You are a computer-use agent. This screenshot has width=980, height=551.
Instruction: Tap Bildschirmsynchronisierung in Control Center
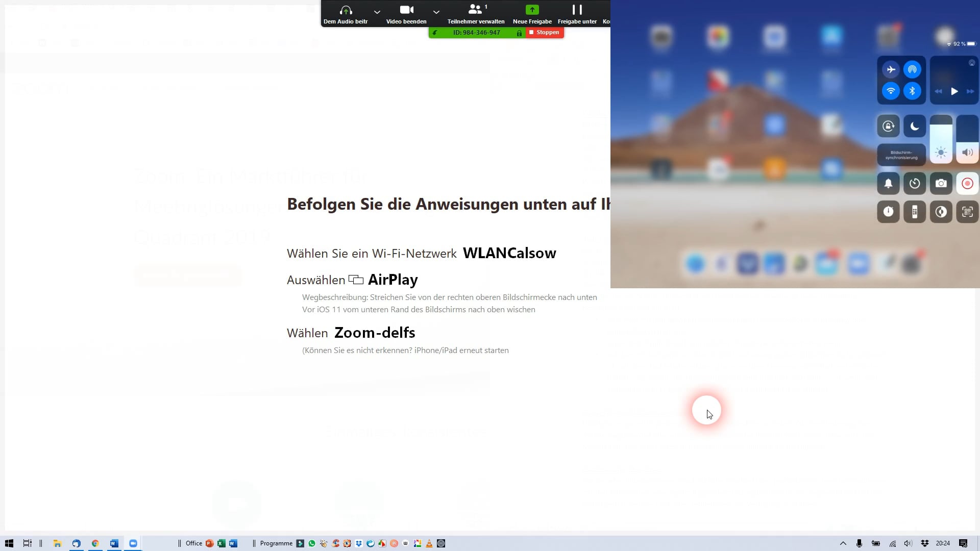coord(901,155)
